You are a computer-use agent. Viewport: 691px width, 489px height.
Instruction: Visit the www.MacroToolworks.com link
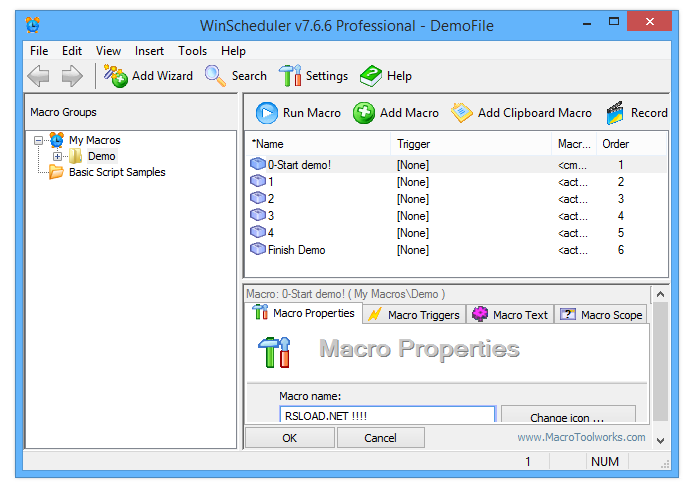pyautogui.click(x=581, y=437)
